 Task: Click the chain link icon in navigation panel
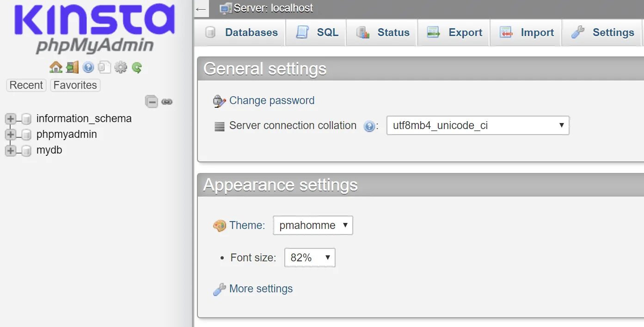coord(167,101)
